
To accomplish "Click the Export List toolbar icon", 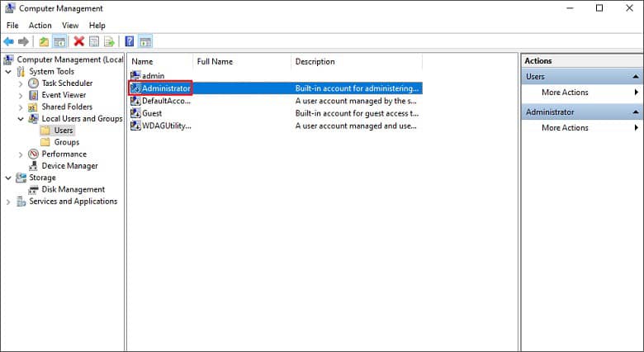I will [109, 41].
